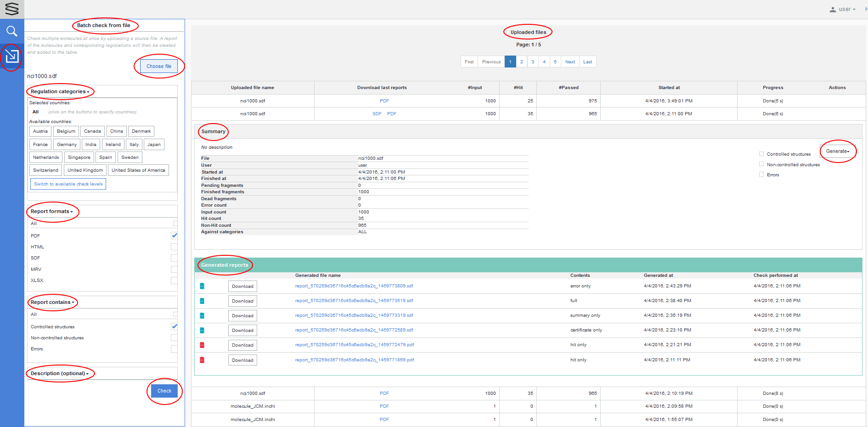
Task: Open PDF link for first molecule_JCM.inchi row
Action: click(384, 406)
